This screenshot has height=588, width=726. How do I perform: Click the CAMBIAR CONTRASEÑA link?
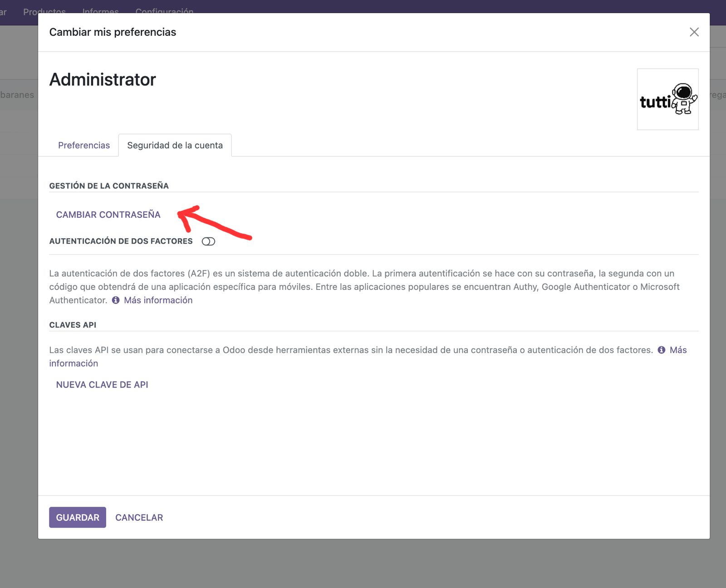108,215
